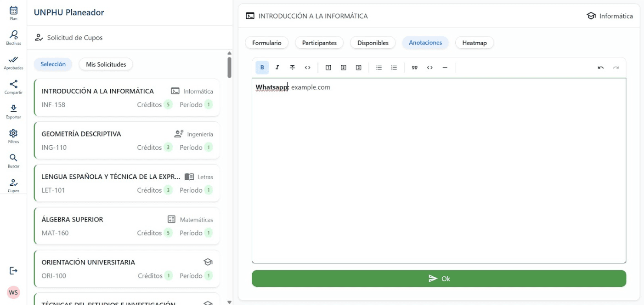This screenshot has width=644, height=308.
Task: Apply heading level 3
Action: [359, 68]
